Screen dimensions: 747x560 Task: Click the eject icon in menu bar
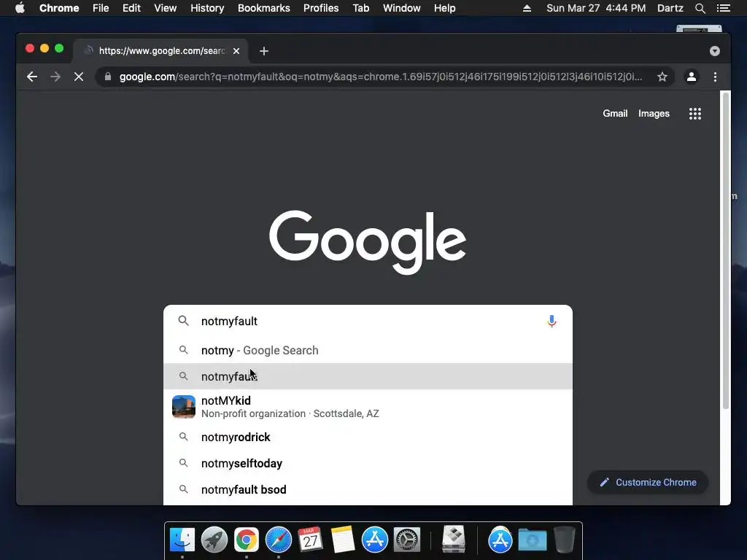(x=527, y=8)
